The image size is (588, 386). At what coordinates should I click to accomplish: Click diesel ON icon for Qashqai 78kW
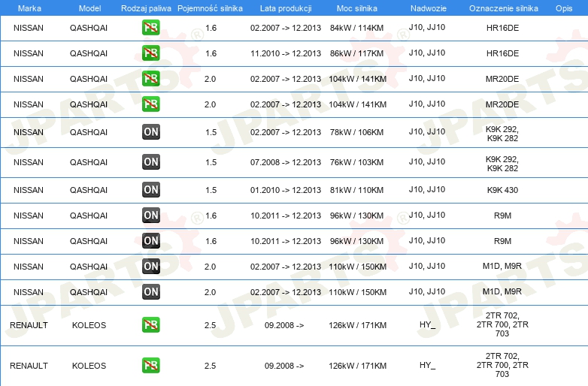point(150,131)
